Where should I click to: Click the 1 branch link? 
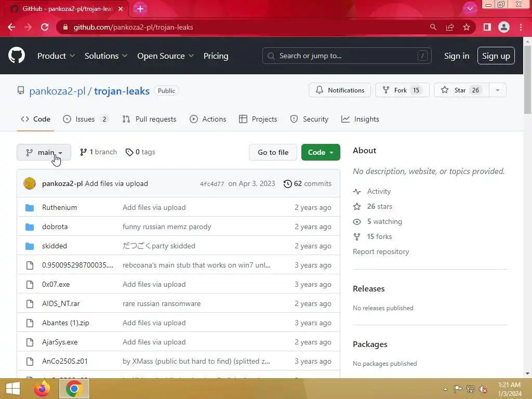tap(98, 152)
